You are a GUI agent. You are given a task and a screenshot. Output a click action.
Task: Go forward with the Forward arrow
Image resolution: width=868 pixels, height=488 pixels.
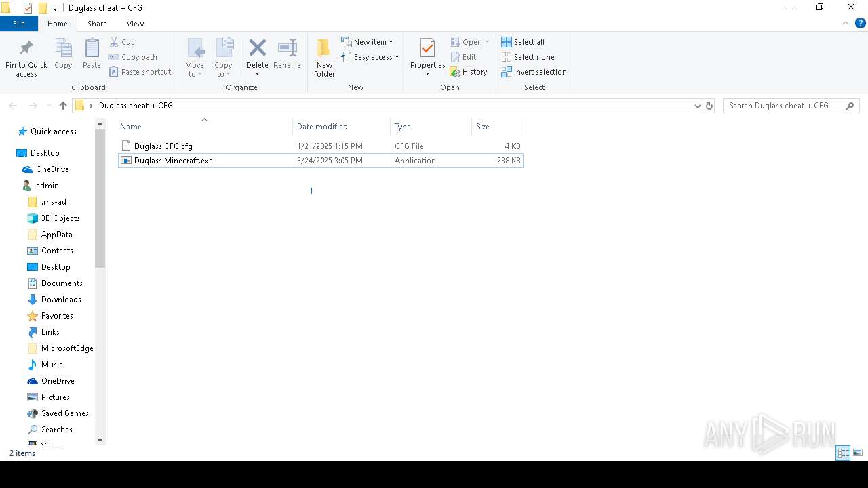[33, 106]
